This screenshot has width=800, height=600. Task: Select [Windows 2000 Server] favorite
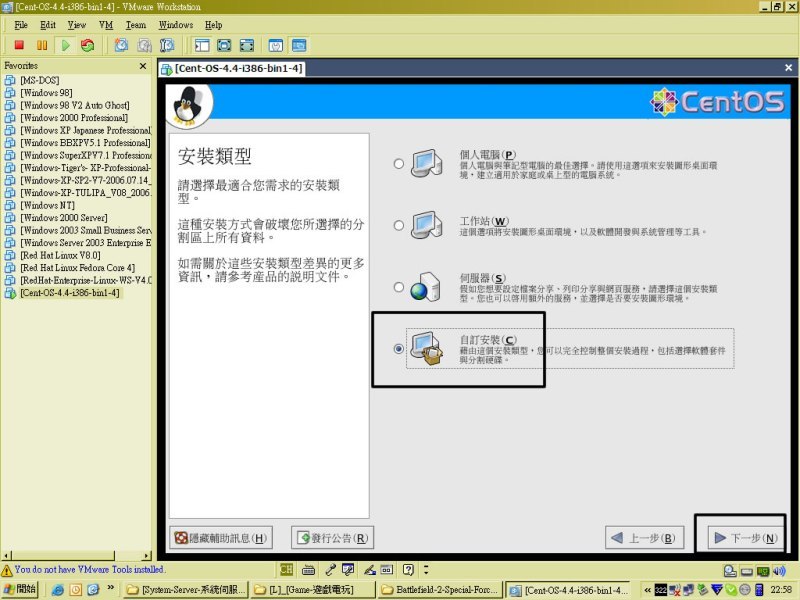(x=64, y=218)
